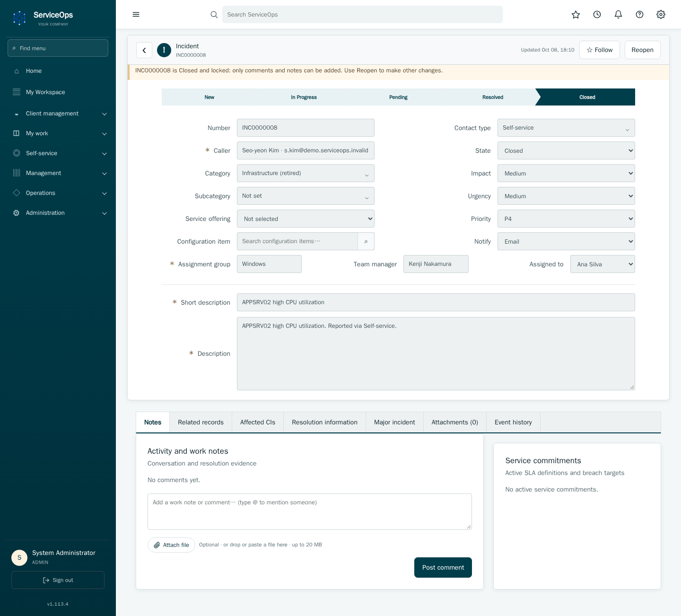Follow this incident
Image resolution: width=681 pixels, height=616 pixels.
[x=600, y=50]
